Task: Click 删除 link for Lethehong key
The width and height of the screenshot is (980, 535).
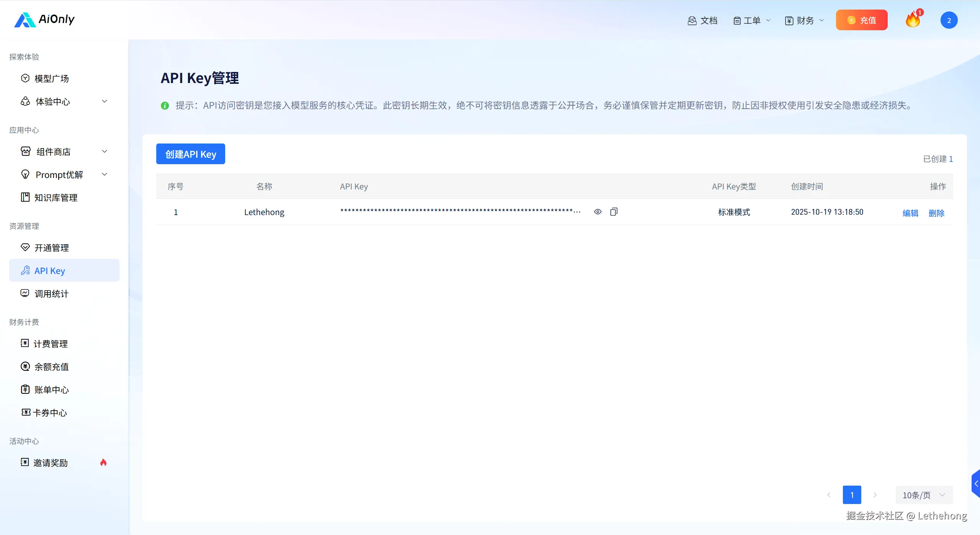Action: pos(936,213)
